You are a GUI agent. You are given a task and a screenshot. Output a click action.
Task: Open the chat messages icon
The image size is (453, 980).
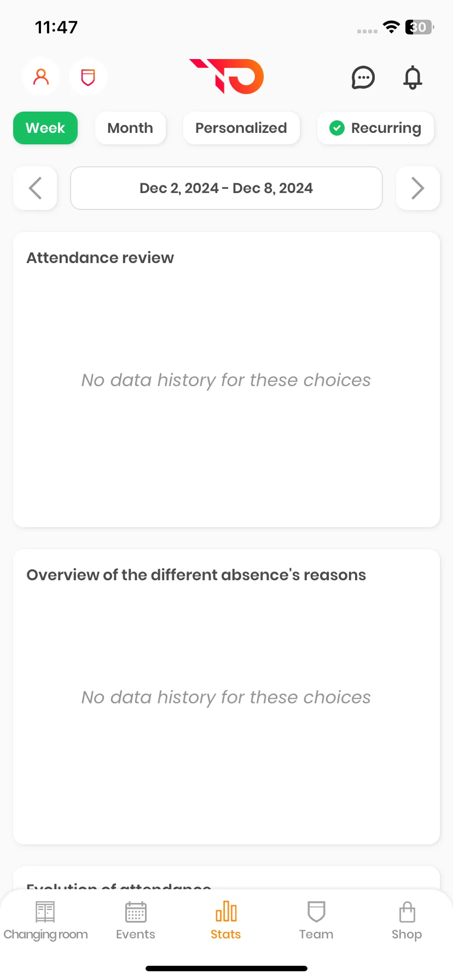[x=363, y=78]
